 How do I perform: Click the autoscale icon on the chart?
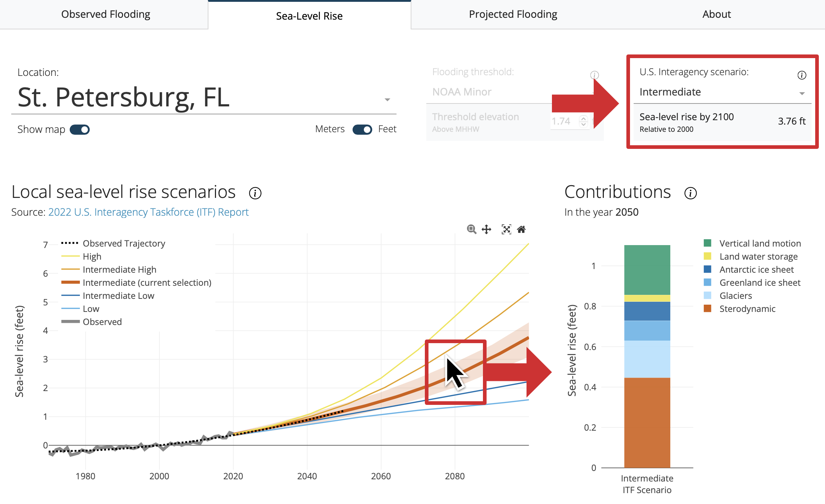pyautogui.click(x=506, y=229)
